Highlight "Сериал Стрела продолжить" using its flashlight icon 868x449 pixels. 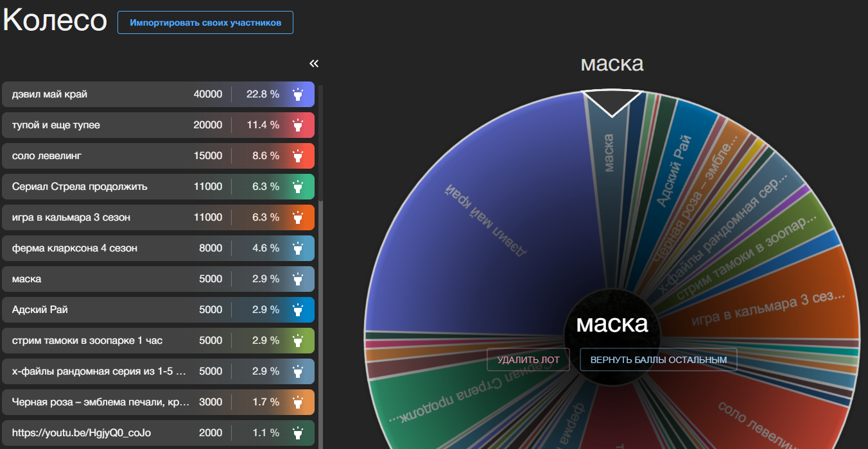click(x=298, y=187)
